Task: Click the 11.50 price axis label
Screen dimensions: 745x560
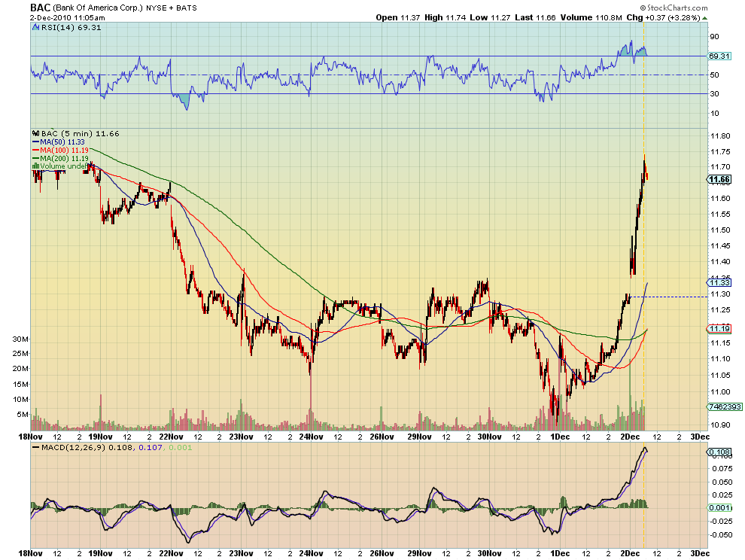Action: point(720,230)
